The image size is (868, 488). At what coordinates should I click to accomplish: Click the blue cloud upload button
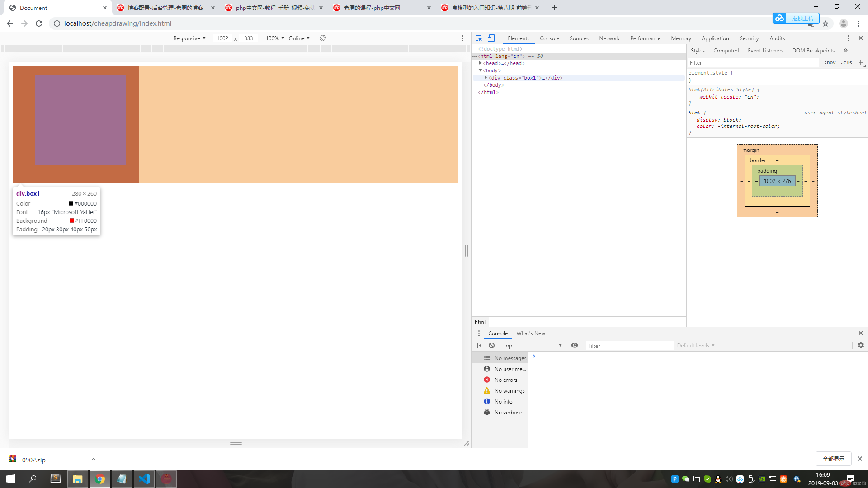point(796,18)
